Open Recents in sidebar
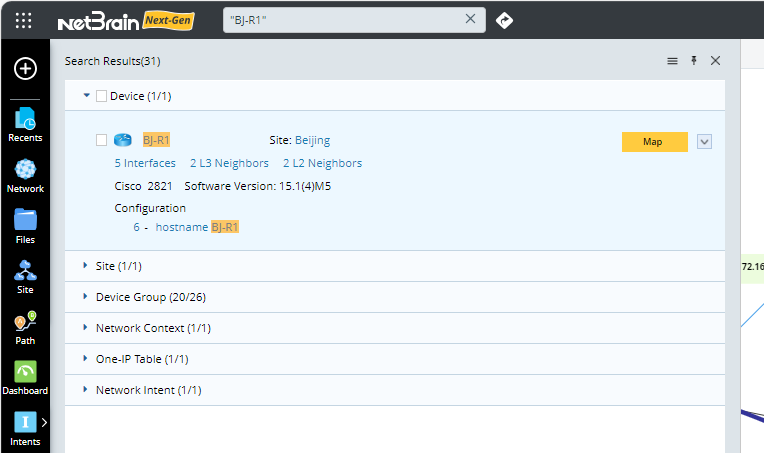764x453 pixels. point(25,125)
